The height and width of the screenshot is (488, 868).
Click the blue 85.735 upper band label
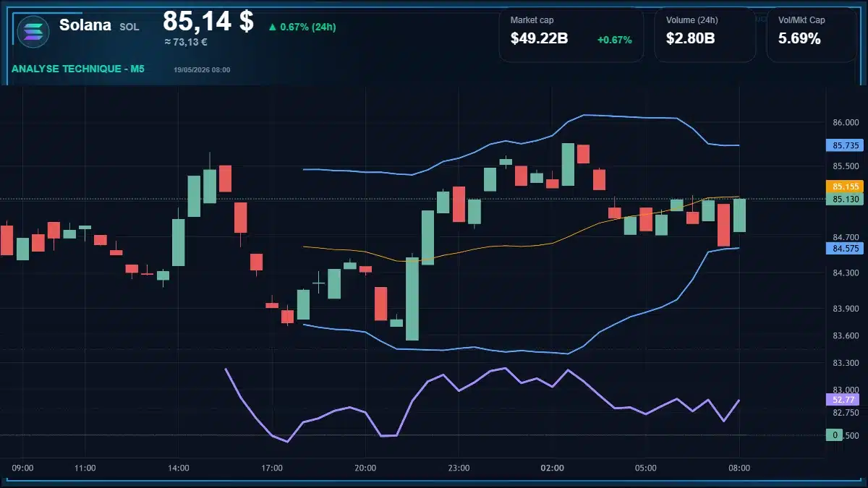[x=845, y=145]
